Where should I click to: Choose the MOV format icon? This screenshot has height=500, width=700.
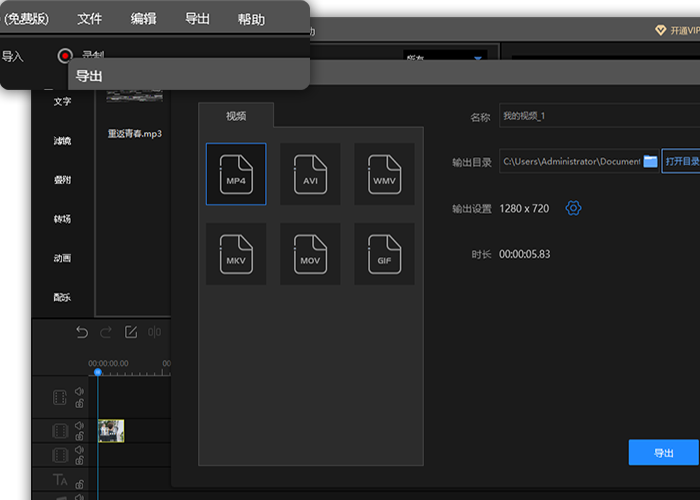310,253
